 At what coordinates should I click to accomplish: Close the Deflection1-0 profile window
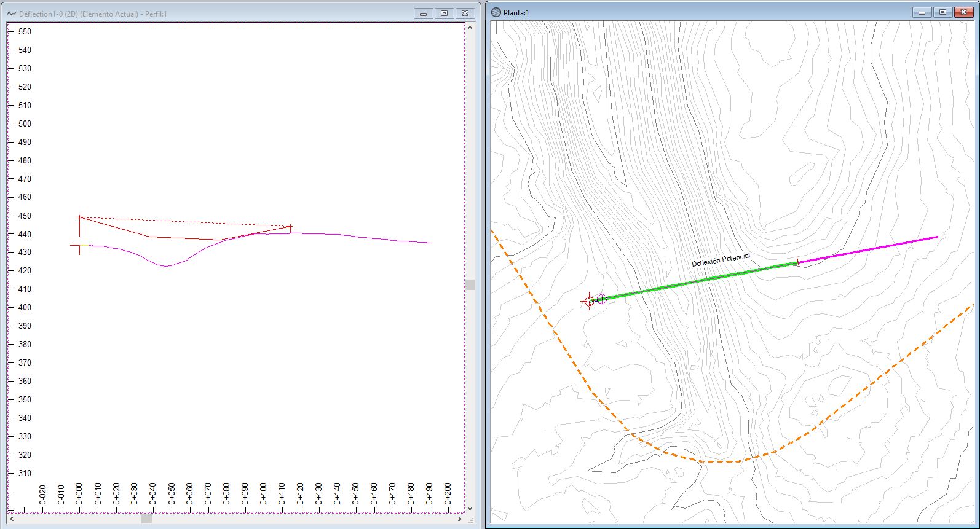(x=465, y=14)
